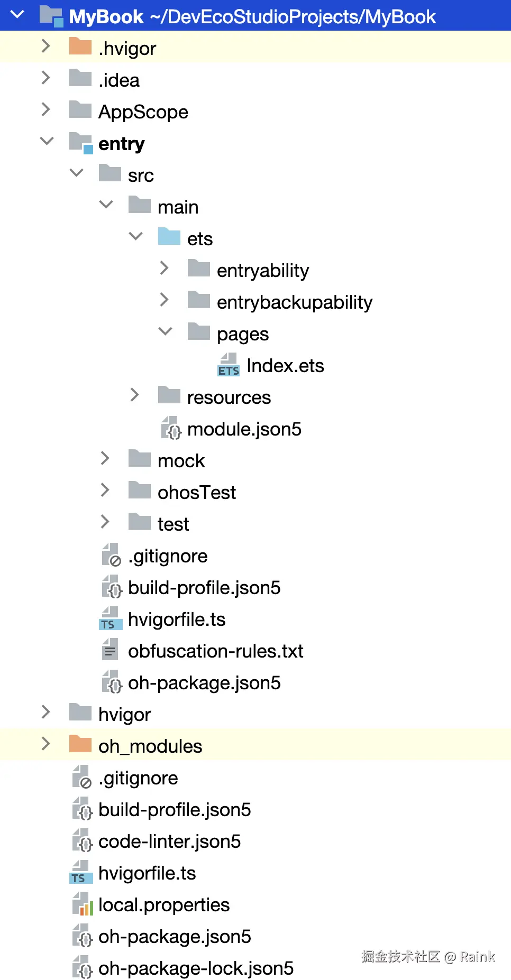Click the module.json5 file icon
Image resolution: width=511 pixels, height=980 pixels.
[x=171, y=429]
